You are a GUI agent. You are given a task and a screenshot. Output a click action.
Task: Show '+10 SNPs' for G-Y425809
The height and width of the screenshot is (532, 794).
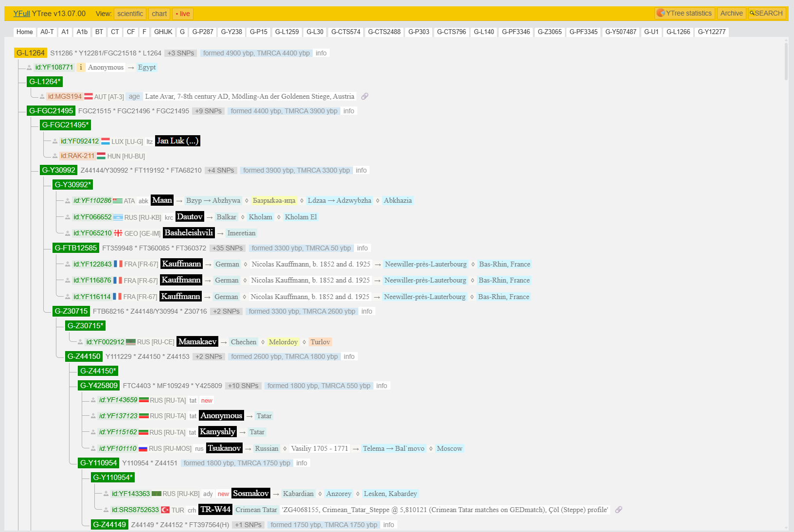click(x=243, y=386)
